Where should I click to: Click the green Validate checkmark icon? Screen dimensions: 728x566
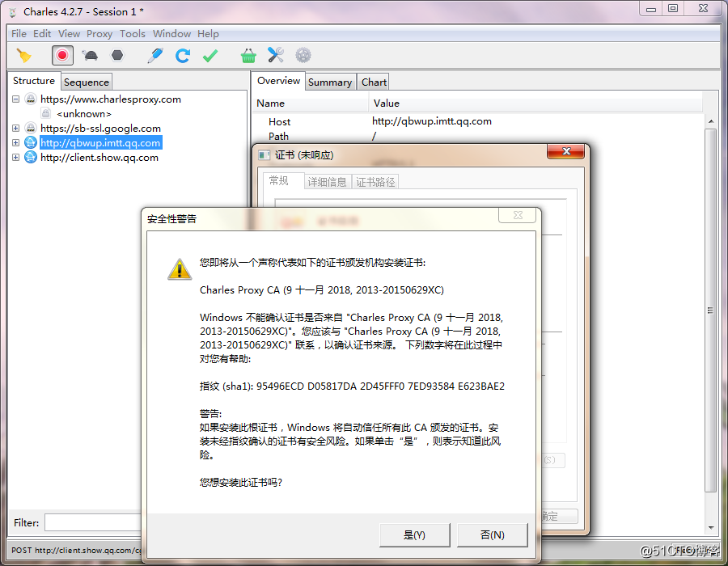[x=210, y=56]
